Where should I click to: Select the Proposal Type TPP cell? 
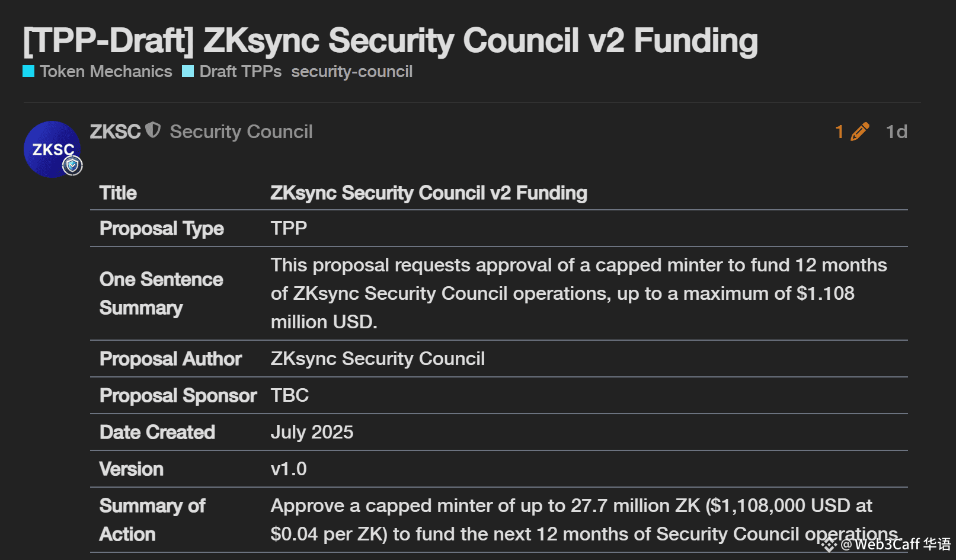pos(289,228)
